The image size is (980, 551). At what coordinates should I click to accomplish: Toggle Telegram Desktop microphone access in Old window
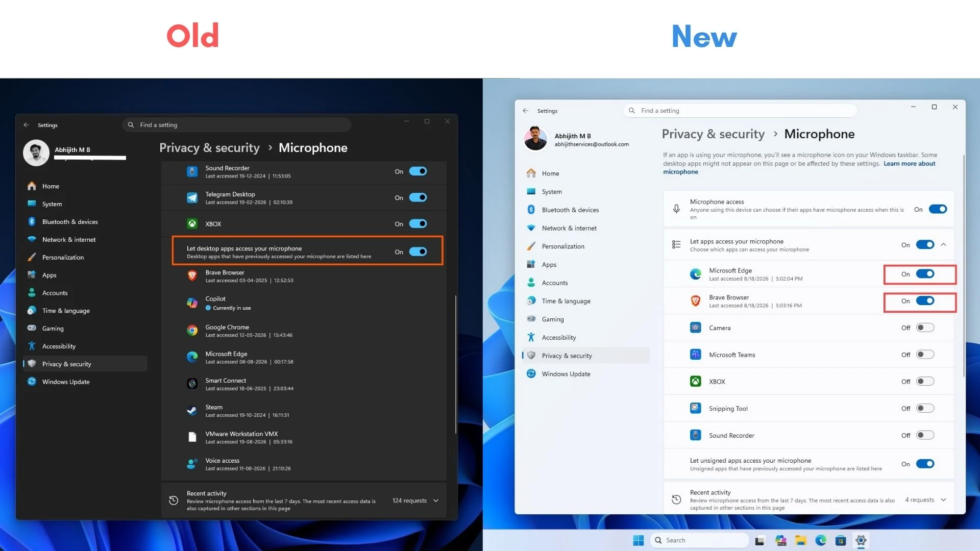[418, 198]
